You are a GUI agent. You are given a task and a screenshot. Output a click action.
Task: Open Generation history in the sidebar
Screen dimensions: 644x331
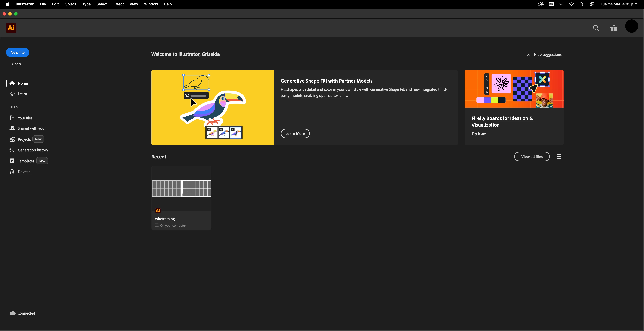click(x=33, y=150)
